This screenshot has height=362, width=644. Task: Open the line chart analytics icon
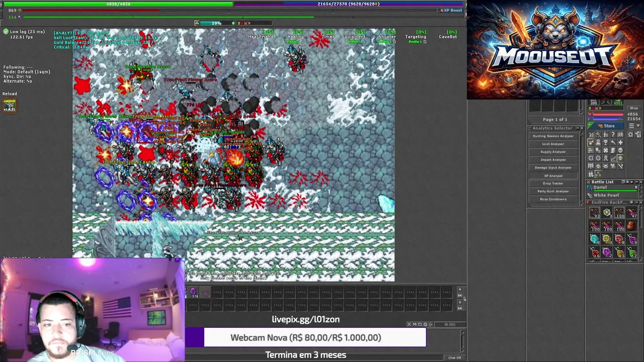[613, 158]
